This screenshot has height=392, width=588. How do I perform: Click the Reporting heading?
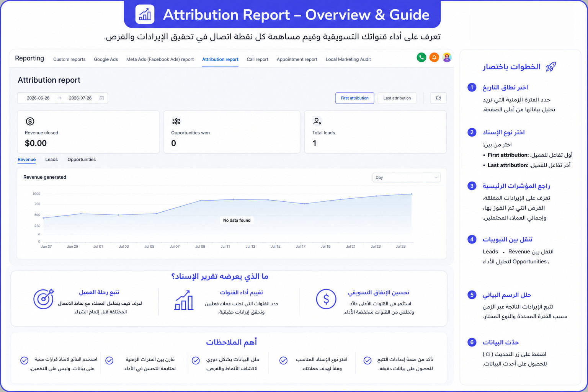29,58
